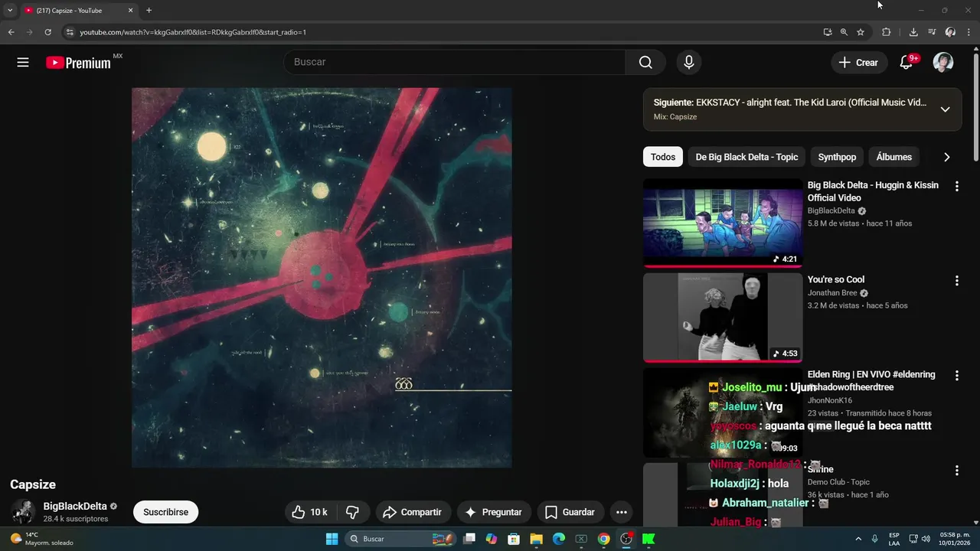Image resolution: width=980 pixels, height=551 pixels.
Task: Click the Preguntar button
Action: pos(493,512)
